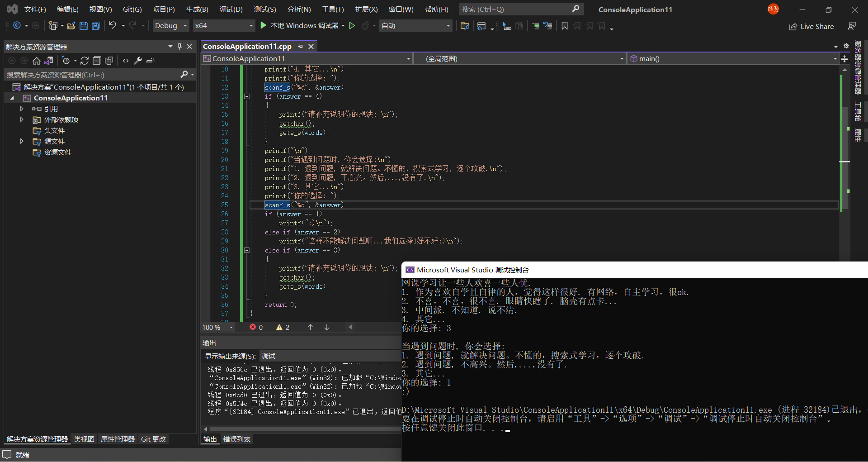Open the Find in Files toolbar icon

coord(464,26)
